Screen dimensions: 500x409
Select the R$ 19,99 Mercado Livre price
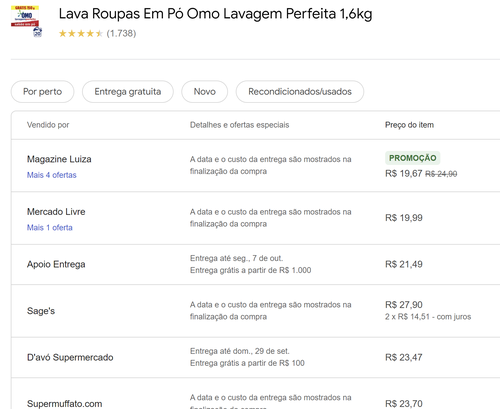[404, 218]
